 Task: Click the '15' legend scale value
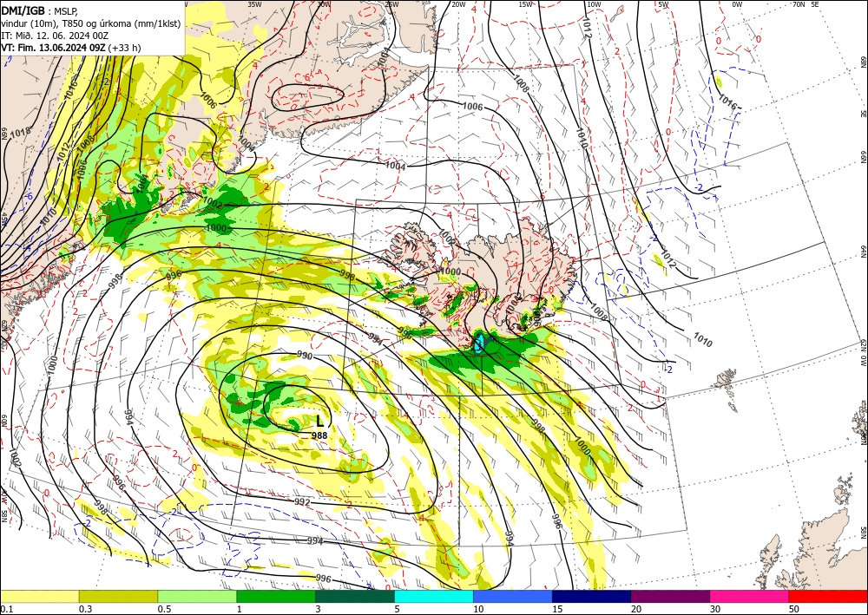[x=557, y=609]
